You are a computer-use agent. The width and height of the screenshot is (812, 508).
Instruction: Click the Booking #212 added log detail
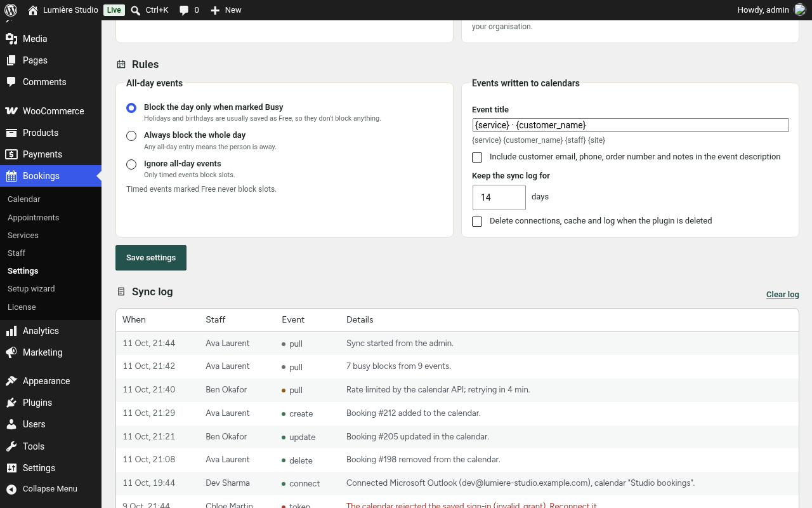click(x=414, y=413)
